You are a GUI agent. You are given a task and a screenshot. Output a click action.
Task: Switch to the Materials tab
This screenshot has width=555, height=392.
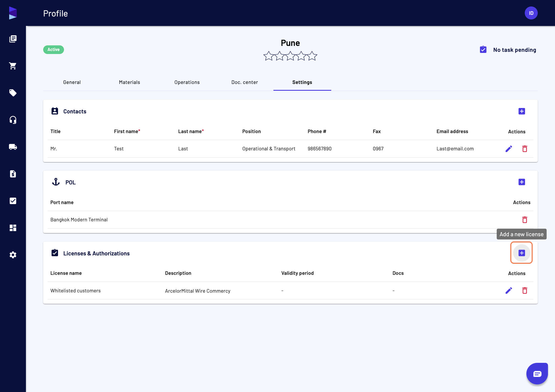(130, 82)
